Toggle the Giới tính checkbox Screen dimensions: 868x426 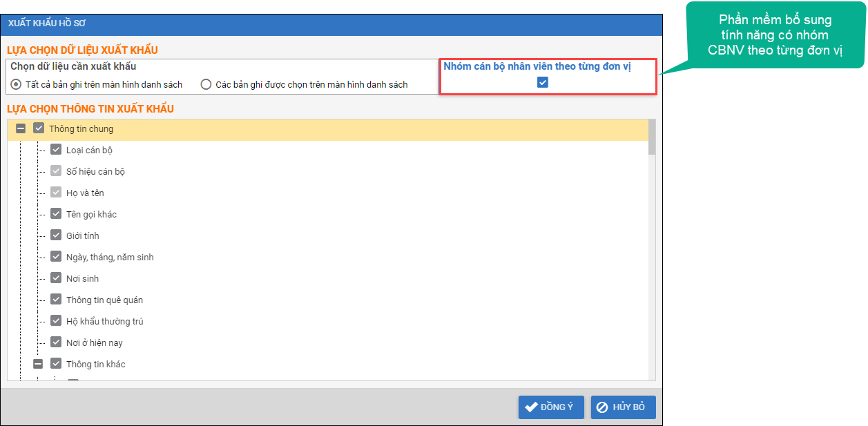56,235
